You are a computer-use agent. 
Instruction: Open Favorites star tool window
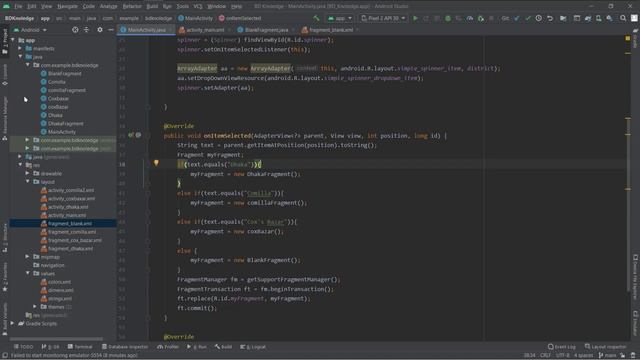(5, 278)
